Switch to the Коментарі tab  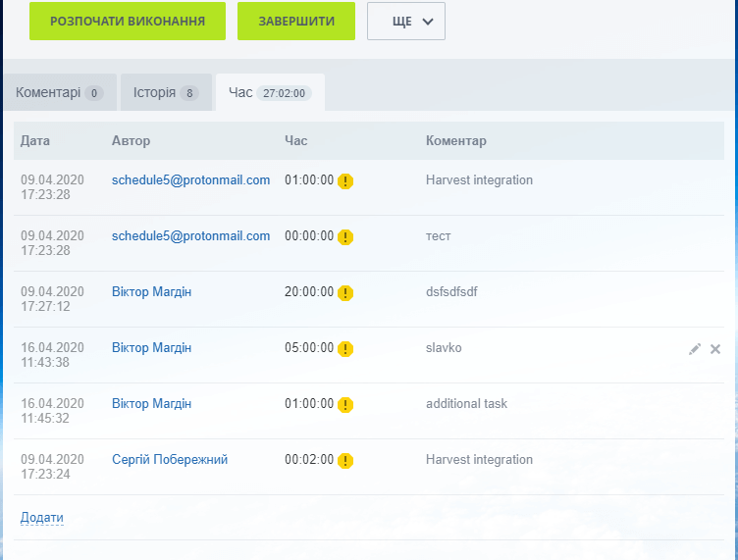click(x=60, y=92)
